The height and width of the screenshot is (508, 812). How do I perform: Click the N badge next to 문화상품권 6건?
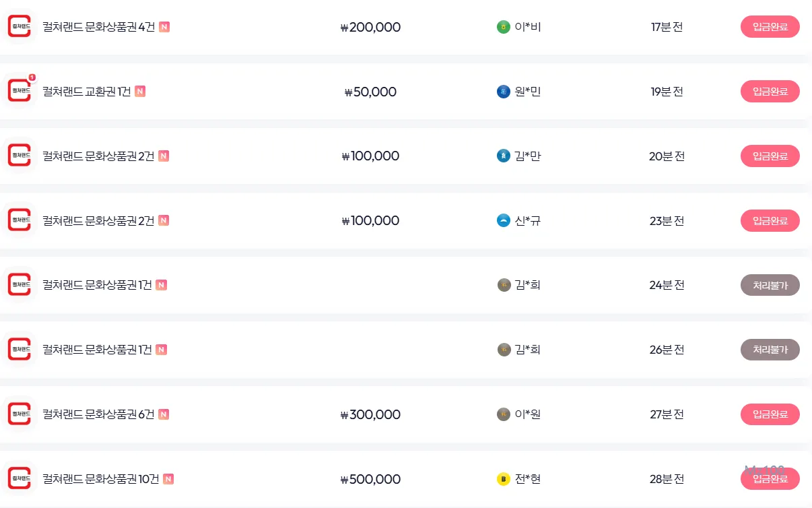[x=164, y=415]
